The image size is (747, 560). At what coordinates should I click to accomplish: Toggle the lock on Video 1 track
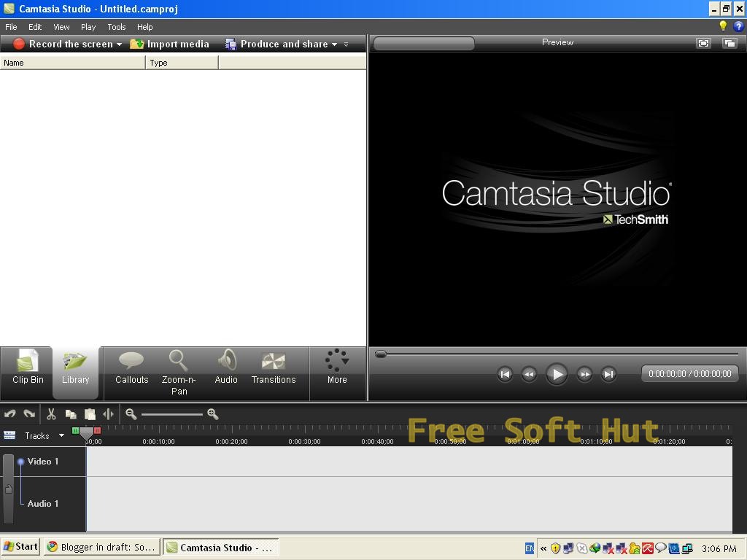point(9,489)
